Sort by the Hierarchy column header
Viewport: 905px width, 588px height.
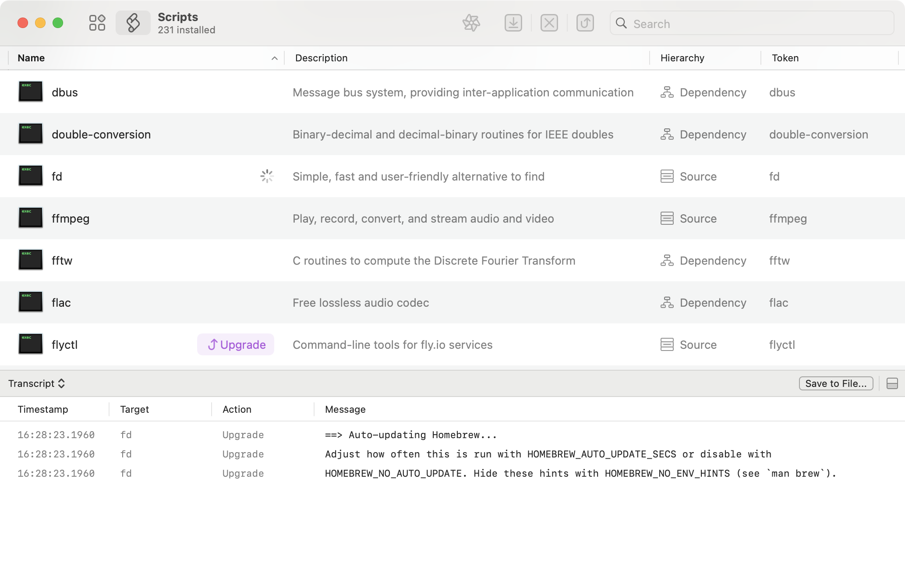pos(682,58)
